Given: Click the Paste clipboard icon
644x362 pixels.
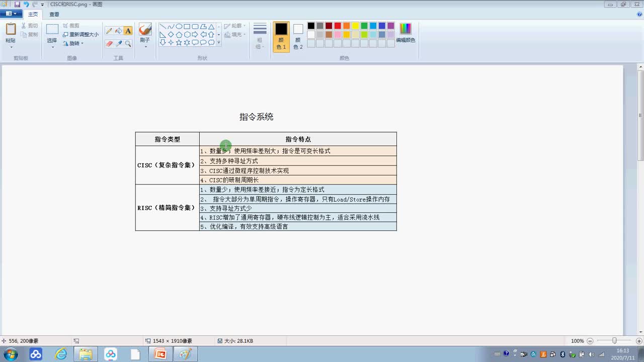Looking at the screenshot, I should (11, 29).
